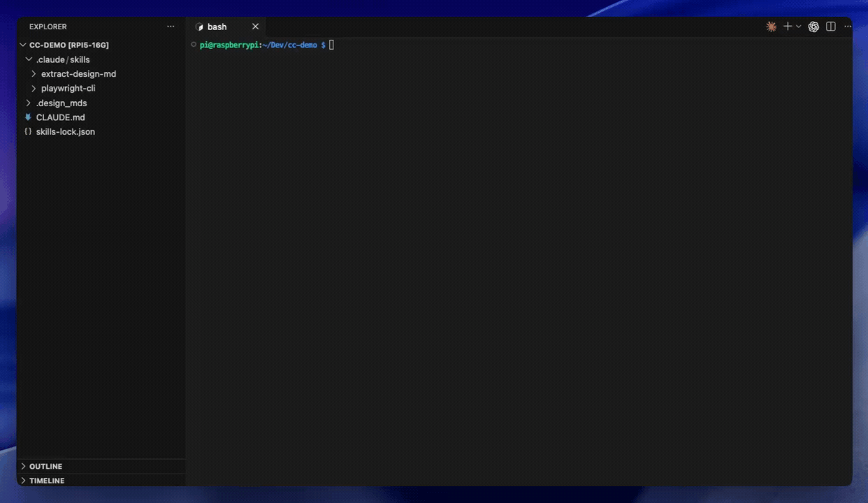The width and height of the screenshot is (868, 503).
Task: Expand the .design_mds folder
Action: (x=29, y=103)
